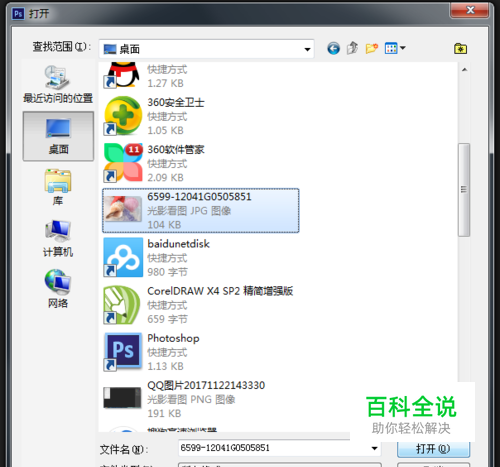Click the 980 字节 size text

168,272
